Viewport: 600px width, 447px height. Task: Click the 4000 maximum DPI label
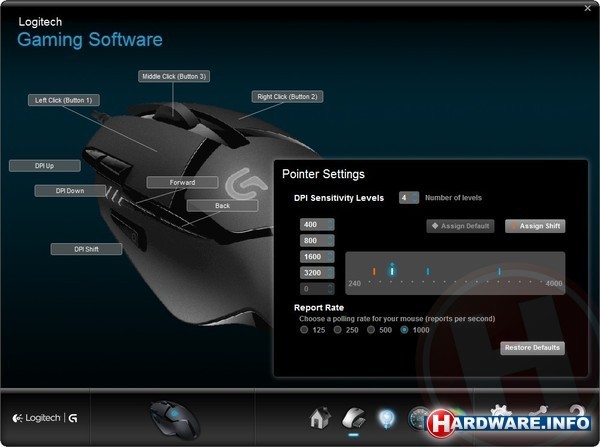click(554, 284)
